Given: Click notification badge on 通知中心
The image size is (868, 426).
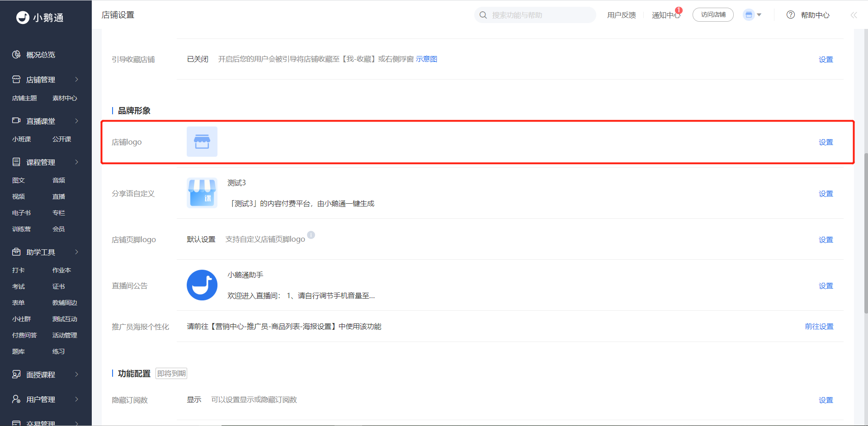Looking at the screenshot, I should coord(679,10).
